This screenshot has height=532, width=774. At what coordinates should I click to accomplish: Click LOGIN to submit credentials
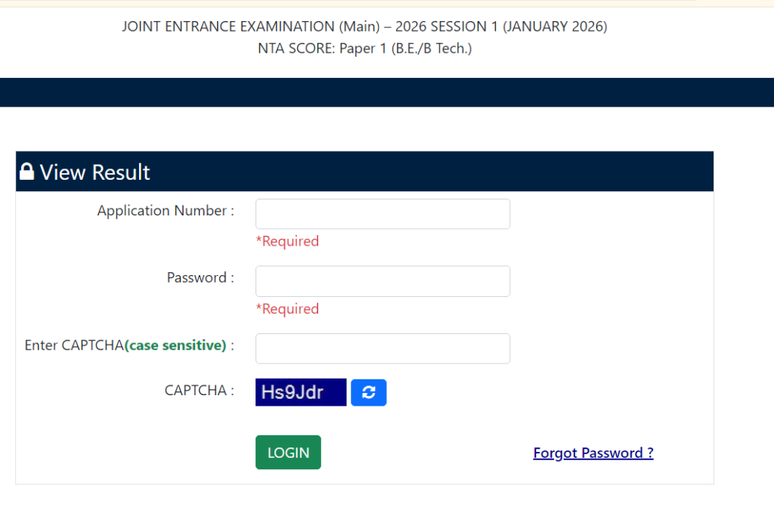pyautogui.click(x=288, y=452)
